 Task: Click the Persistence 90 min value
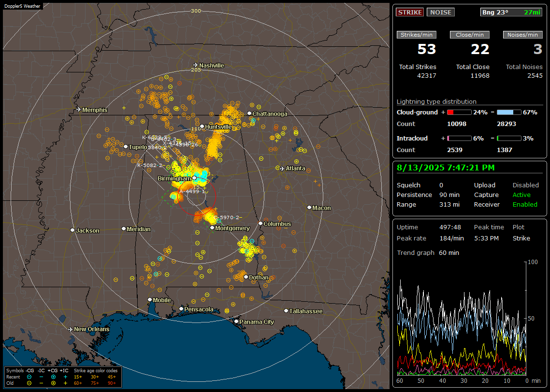click(449, 195)
